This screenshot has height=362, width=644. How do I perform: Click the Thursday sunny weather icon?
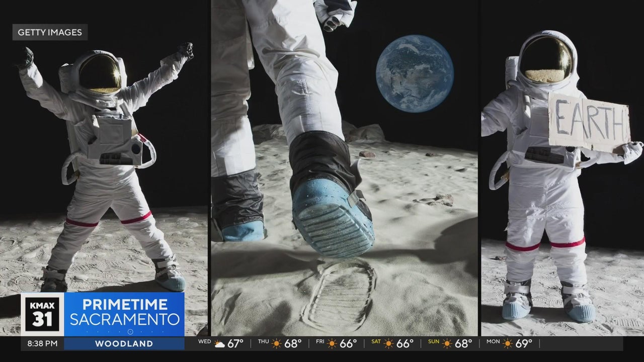point(277,344)
